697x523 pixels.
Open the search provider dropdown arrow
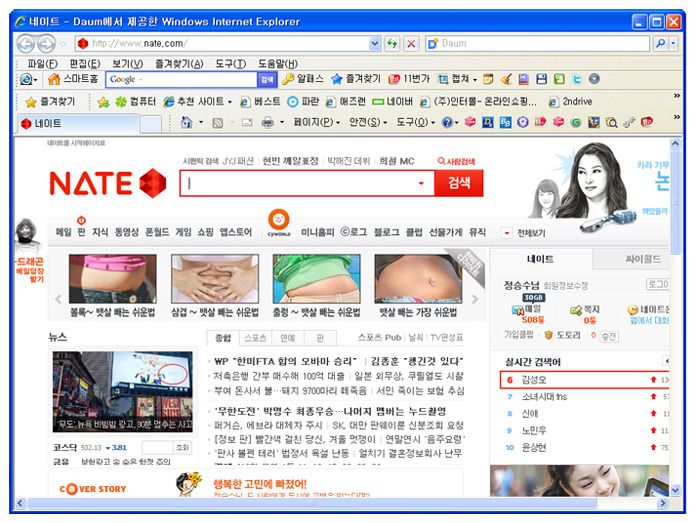(x=673, y=44)
